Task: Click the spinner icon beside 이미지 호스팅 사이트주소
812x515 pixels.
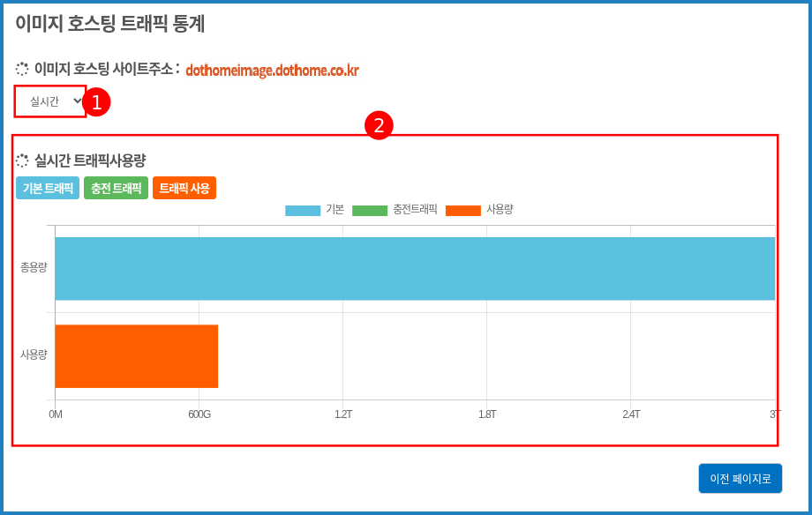Action: pos(22,70)
